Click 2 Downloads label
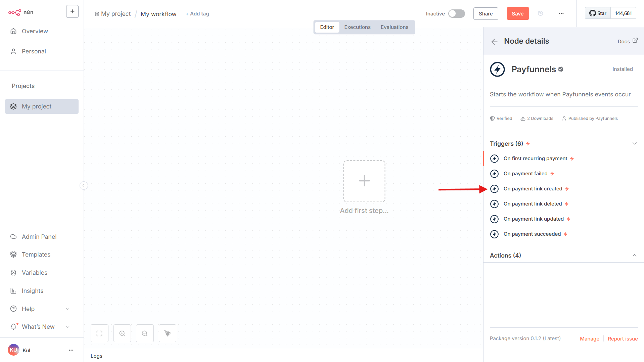 537,119
